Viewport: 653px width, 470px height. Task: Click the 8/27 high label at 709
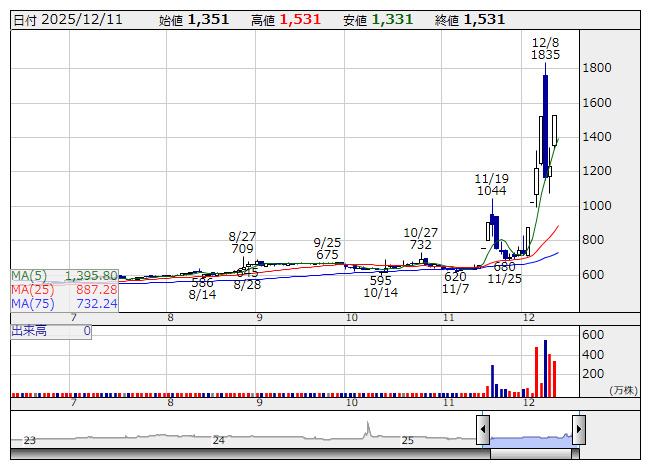[242, 243]
